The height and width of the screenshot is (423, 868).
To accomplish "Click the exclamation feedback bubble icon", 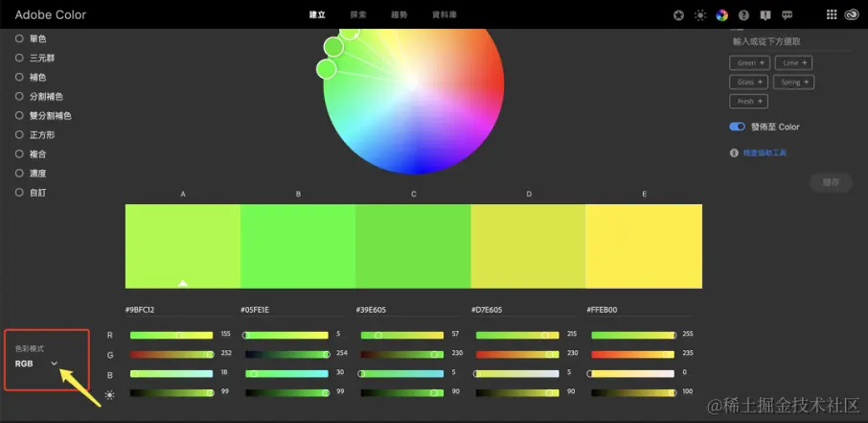I will [765, 15].
